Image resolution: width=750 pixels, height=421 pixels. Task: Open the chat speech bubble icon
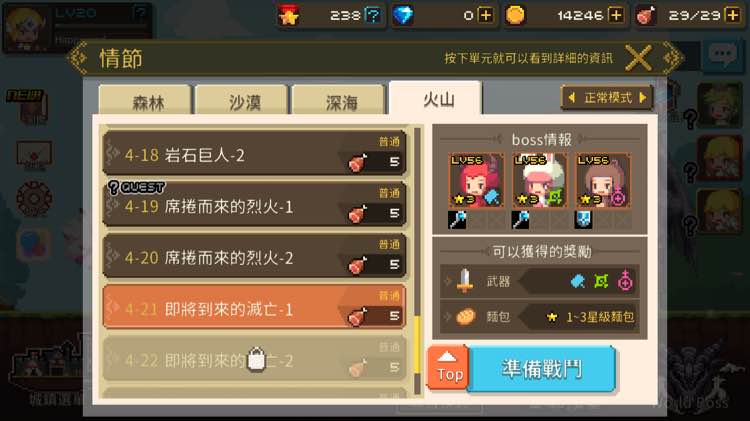coord(722,55)
